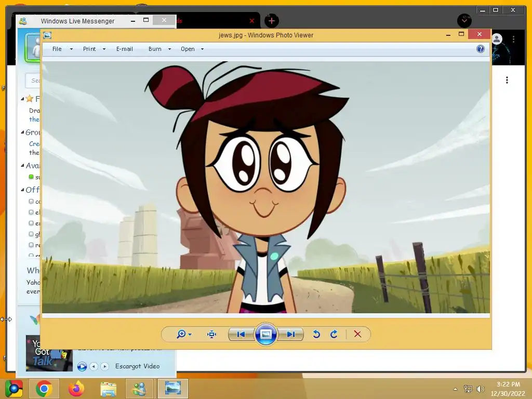
Task: Go to next item in Messenger video strip
Action: tap(104, 366)
